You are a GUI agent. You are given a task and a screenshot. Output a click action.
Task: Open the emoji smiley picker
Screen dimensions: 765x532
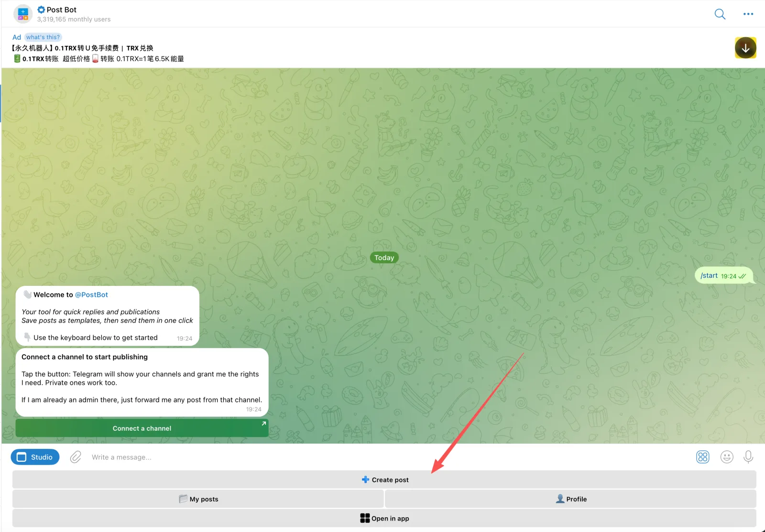coord(727,457)
